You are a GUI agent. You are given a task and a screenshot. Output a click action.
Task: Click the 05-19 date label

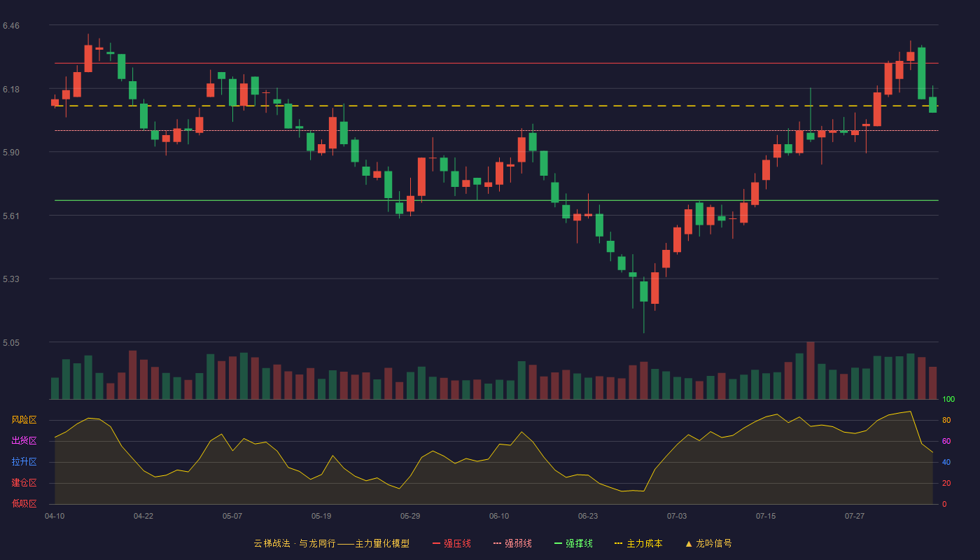pyautogui.click(x=321, y=516)
